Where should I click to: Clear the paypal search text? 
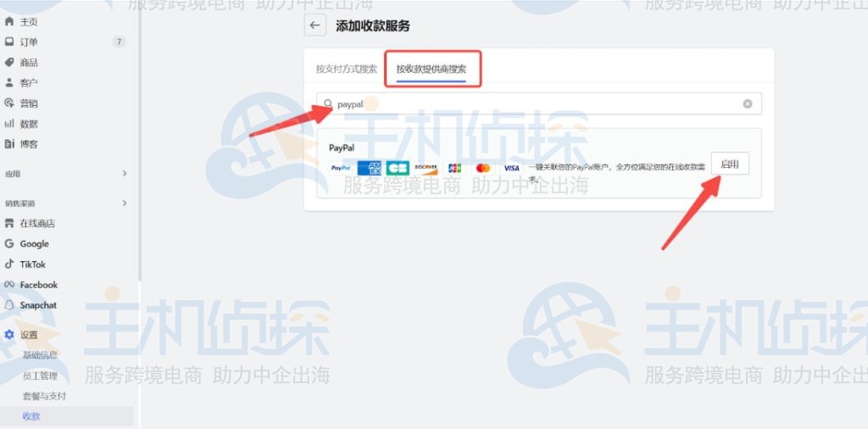pos(748,103)
